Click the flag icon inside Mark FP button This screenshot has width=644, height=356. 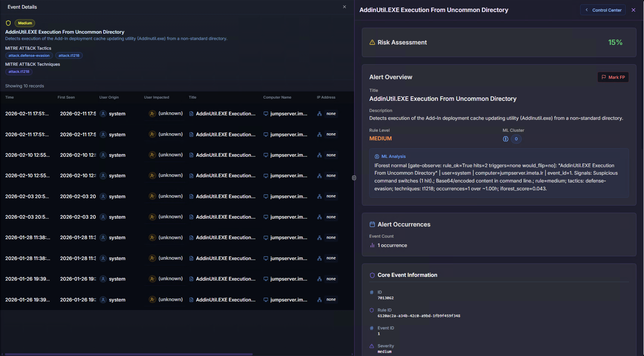[x=604, y=77]
